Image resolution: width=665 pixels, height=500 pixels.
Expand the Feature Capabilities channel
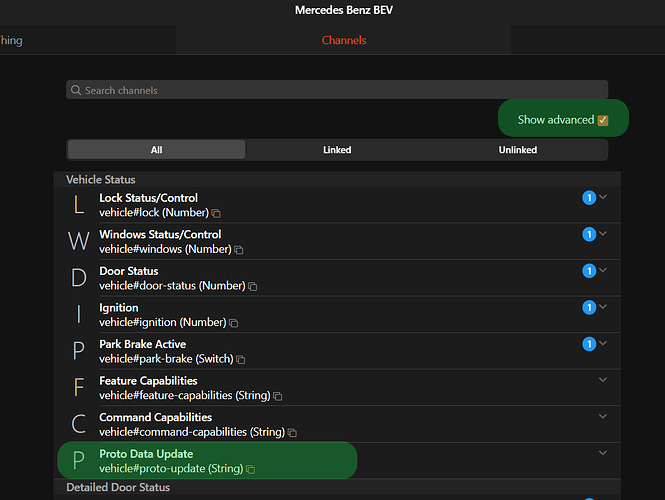(603, 380)
